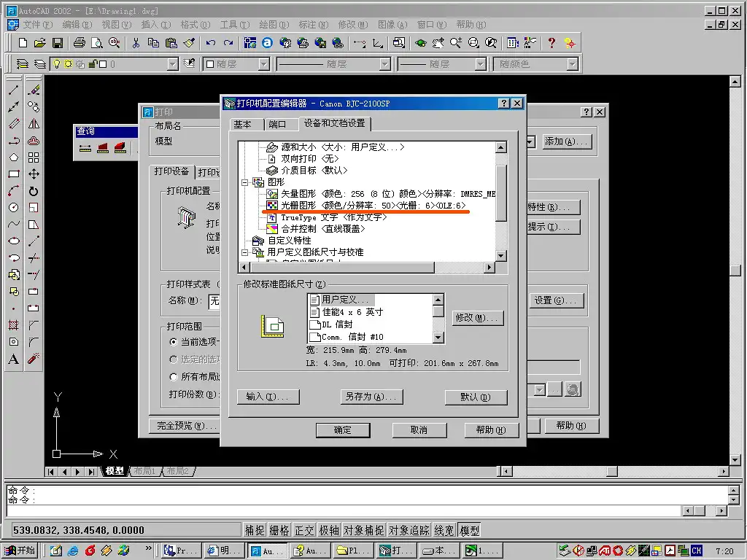Viewport: 747px width, 560px height.
Task: Select the Line draw tool
Action: pyautogui.click(x=14, y=90)
